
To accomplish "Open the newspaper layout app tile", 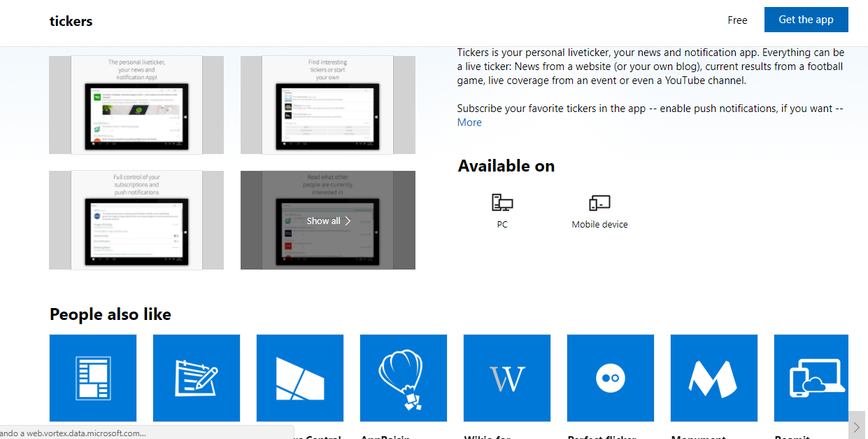I will [93, 378].
